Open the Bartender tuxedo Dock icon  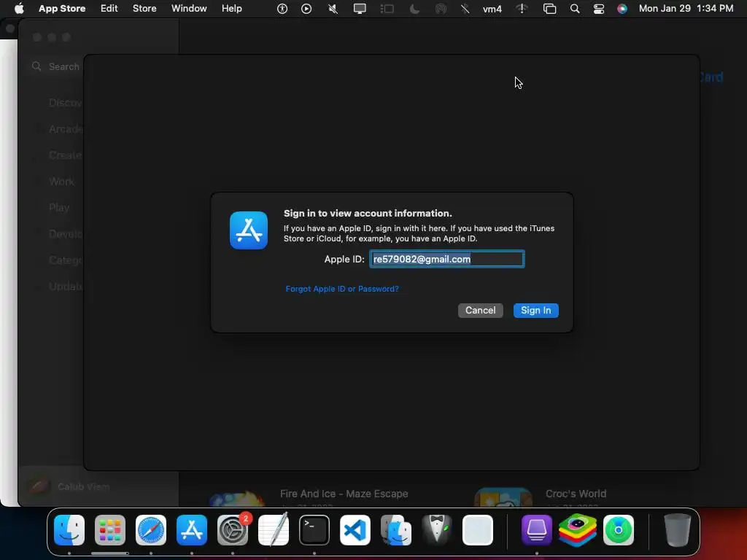click(x=437, y=530)
